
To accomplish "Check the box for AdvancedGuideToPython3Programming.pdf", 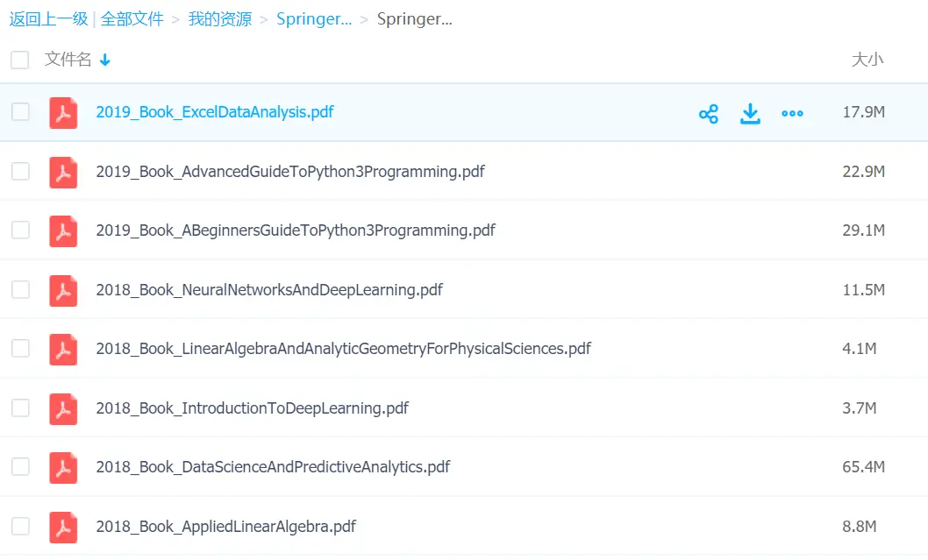I will click(x=21, y=171).
